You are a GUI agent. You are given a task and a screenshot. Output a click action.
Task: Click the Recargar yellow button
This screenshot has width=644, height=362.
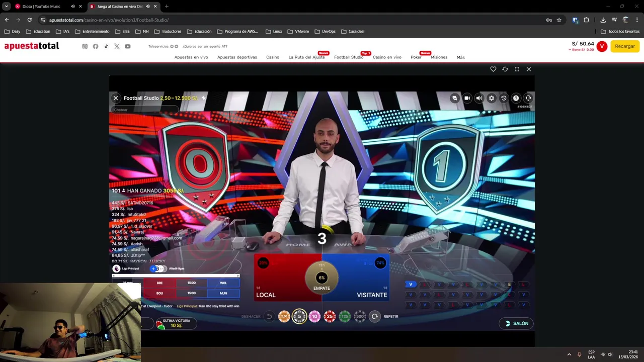coord(625,46)
